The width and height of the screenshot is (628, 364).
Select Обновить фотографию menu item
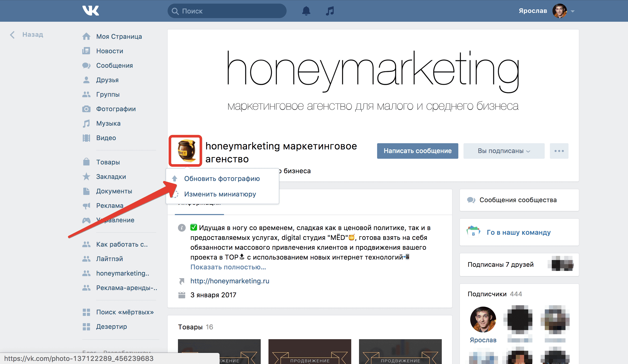[222, 179]
